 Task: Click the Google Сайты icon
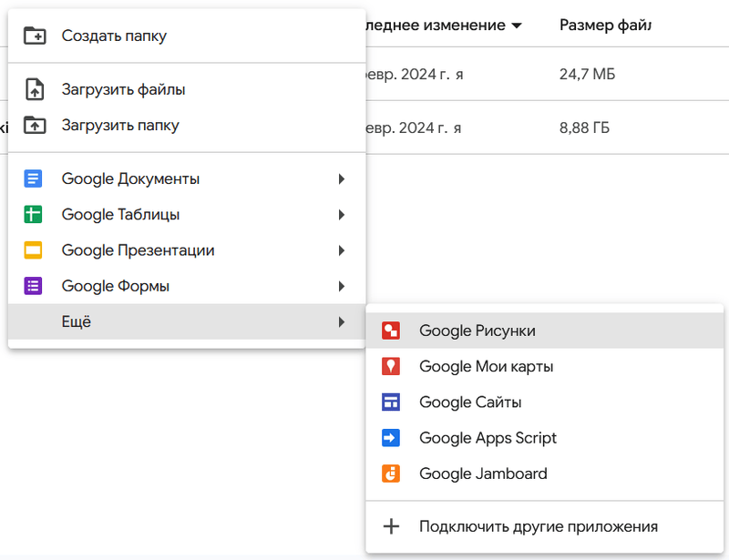391,402
